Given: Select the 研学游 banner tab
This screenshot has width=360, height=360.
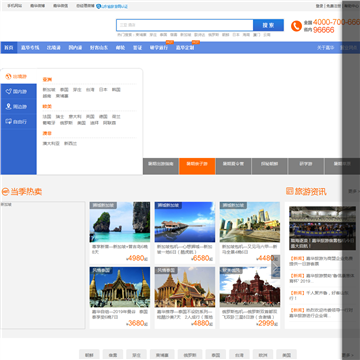Looking at the screenshot, I should (x=306, y=166).
